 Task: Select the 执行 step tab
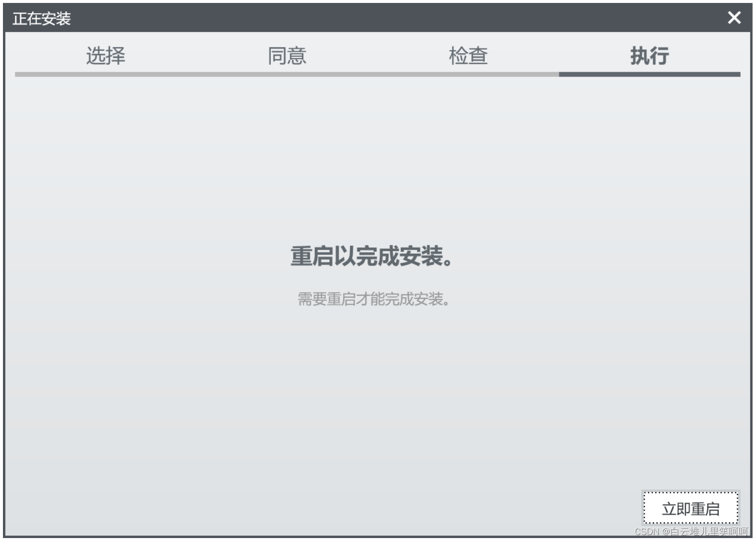tap(650, 55)
